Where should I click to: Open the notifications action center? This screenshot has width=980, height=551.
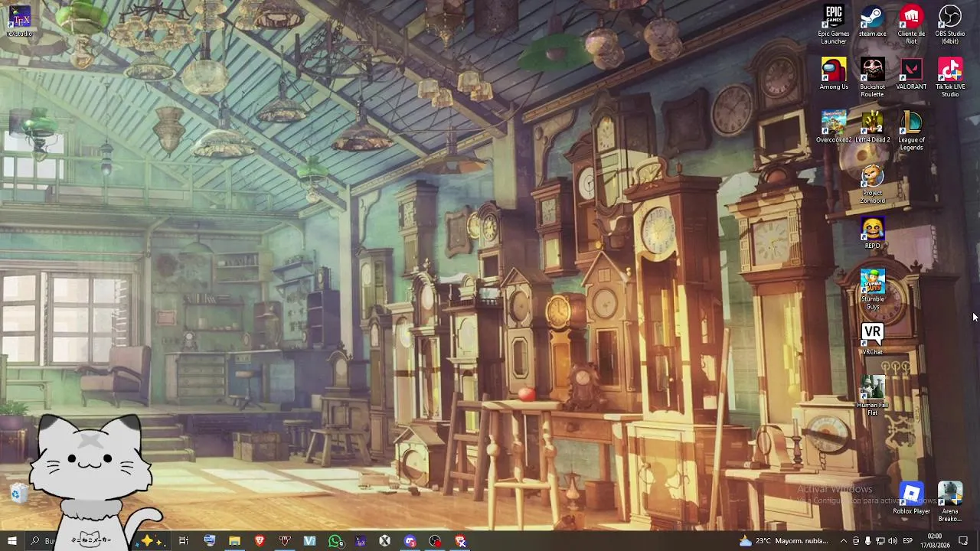pyautogui.click(x=963, y=541)
